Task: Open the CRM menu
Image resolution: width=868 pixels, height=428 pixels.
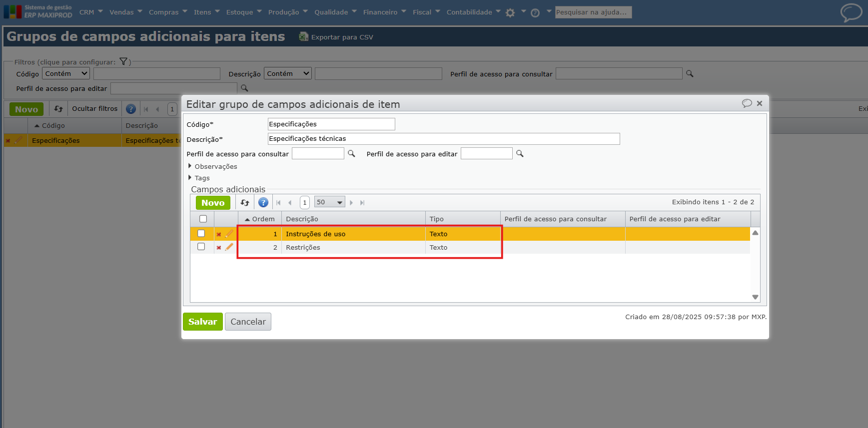Action: click(91, 12)
